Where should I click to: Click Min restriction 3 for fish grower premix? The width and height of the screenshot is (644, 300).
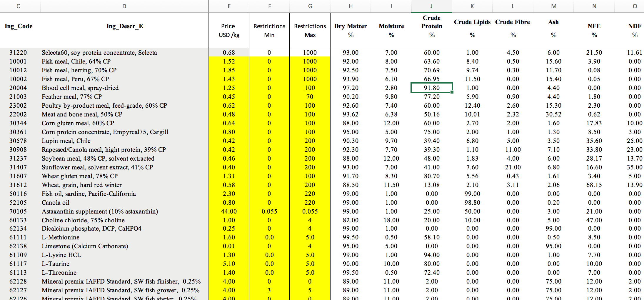(269, 290)
